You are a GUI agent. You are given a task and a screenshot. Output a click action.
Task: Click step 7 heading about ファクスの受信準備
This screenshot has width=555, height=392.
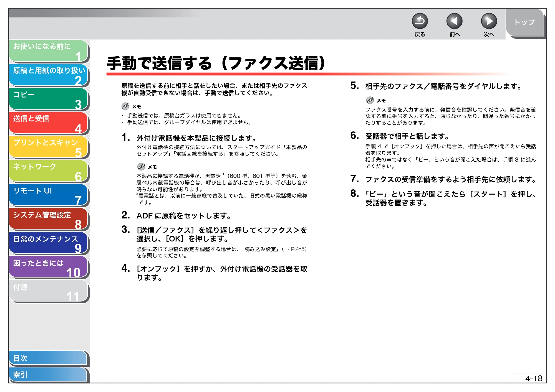(451, 179)
